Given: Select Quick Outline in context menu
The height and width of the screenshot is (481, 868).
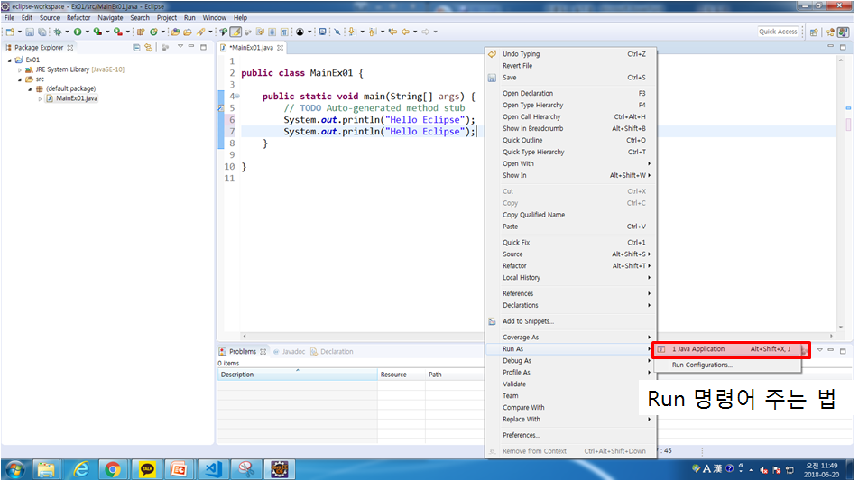Looking at the screenshot, I should (x=571, y=141).
